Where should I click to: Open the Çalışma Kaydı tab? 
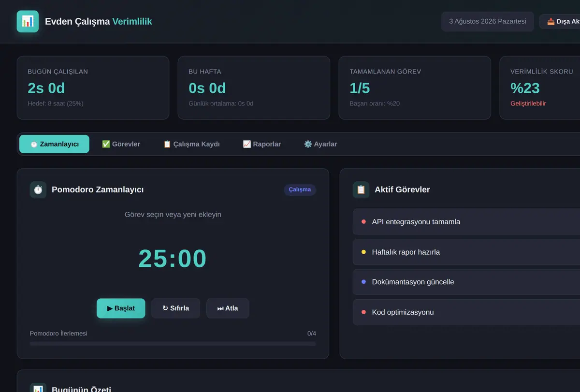(191, 144)
